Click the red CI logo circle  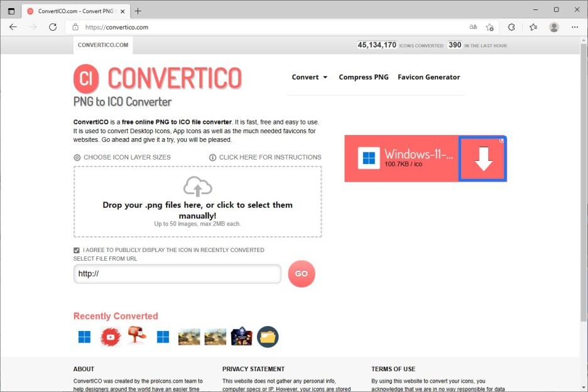[x=86, y=79]
